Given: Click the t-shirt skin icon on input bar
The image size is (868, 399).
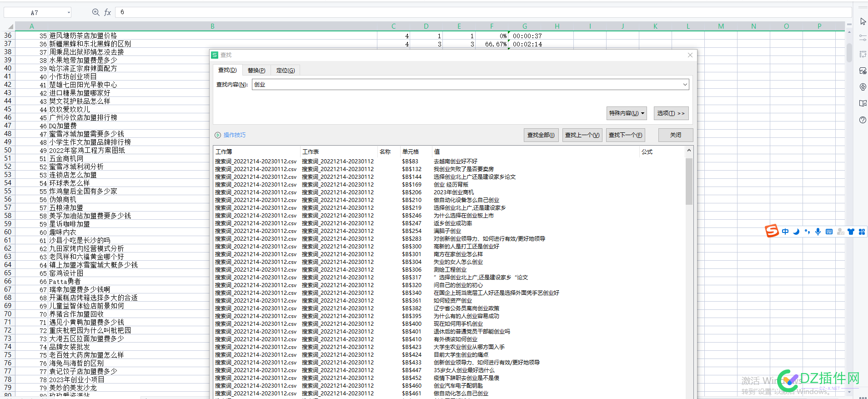Looking at the screenshot, I should point(851,232).
